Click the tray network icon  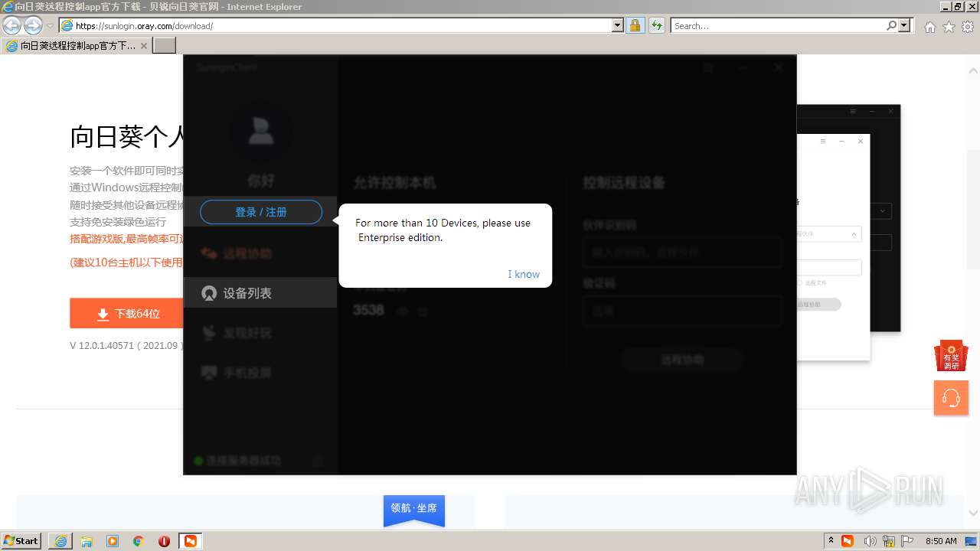(889, 541)
